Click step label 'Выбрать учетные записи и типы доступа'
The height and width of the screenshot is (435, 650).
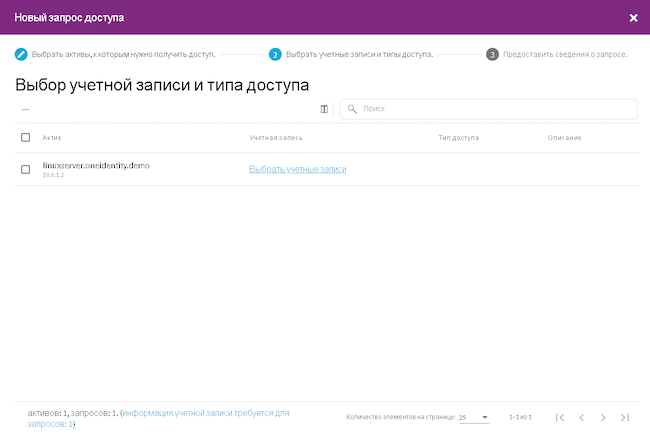coord(359,54)
